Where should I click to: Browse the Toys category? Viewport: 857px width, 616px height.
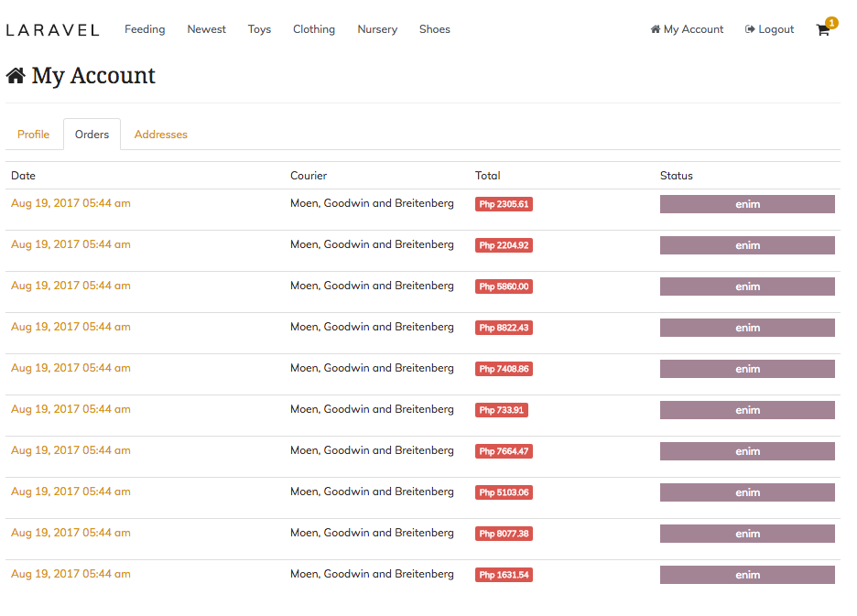[x=259, y=29]
